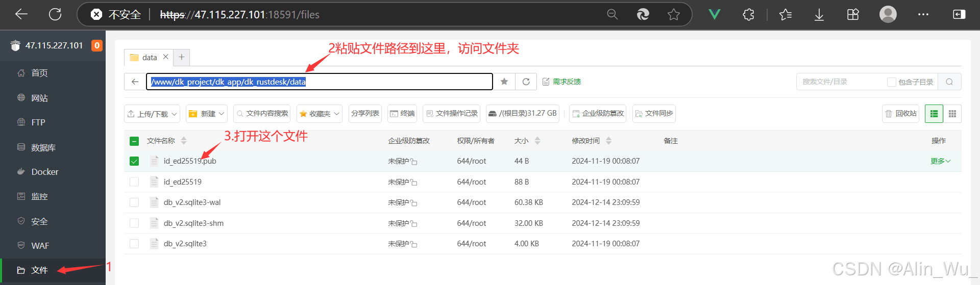
Task: Expand the upload/download (上传/下载) dropdown
Action: click(152, 114)
